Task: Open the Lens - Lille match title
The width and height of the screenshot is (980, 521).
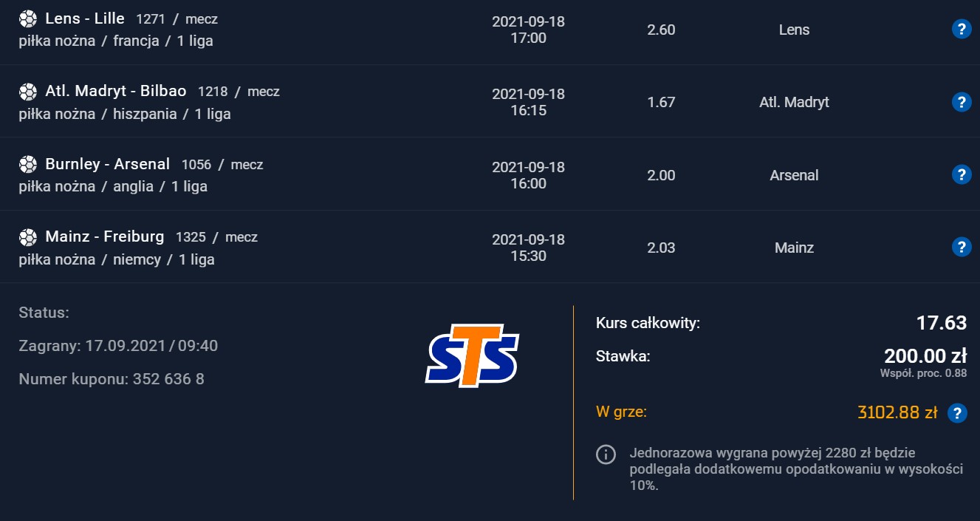Action: point(85,18)
